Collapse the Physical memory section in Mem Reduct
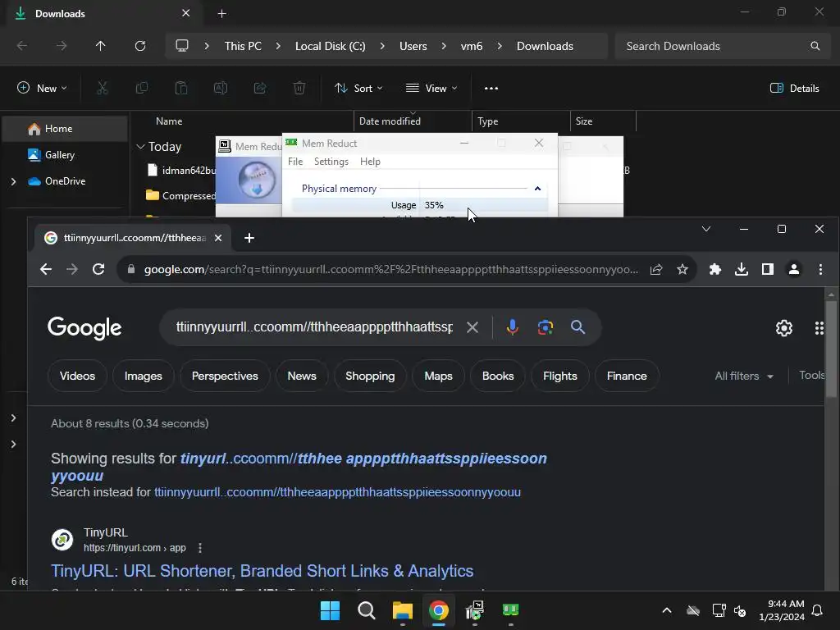The image size is (840, 630). tap(537, 189)
